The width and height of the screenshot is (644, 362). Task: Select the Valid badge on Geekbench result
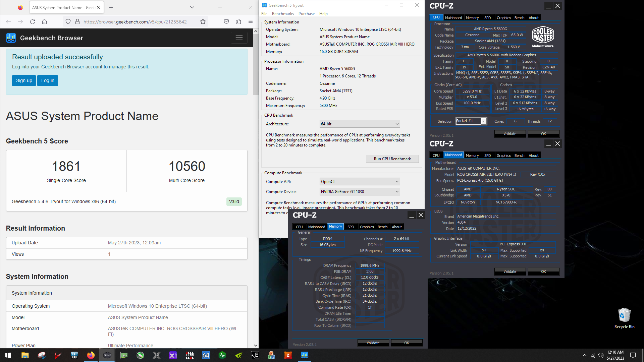[234, 201]
